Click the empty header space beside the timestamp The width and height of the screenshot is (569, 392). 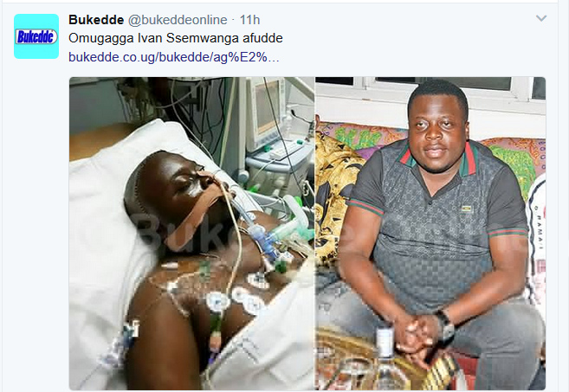click(x=398, y=20)
